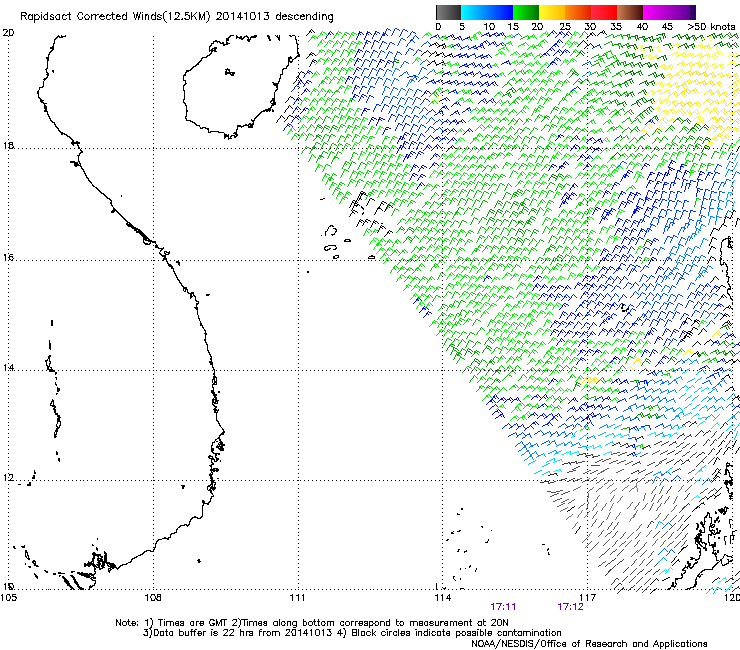Image resolution: width=740 pixels, height=650 pixels.
Task: Click the green 15-20 knots legend segment
Action: [x=526, y=12]
